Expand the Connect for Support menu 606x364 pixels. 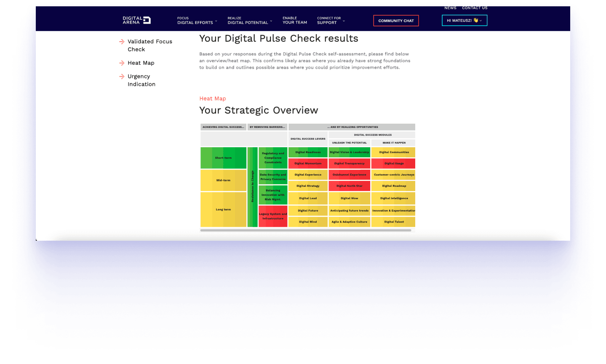coord(331,21)
